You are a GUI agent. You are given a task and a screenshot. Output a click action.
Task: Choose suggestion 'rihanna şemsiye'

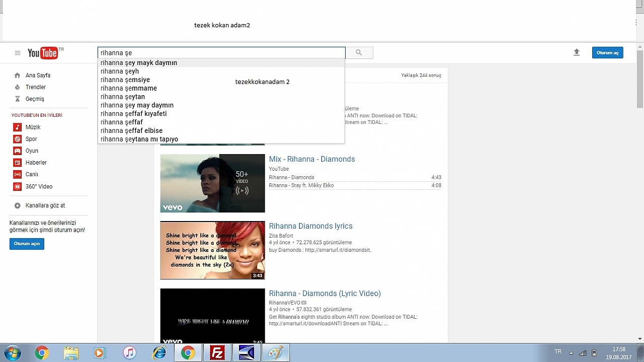(221, 80)
